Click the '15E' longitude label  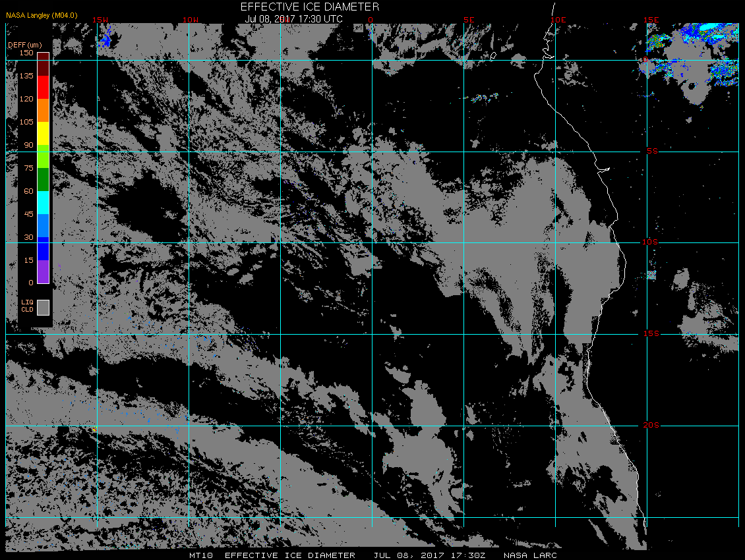(651, 20)
